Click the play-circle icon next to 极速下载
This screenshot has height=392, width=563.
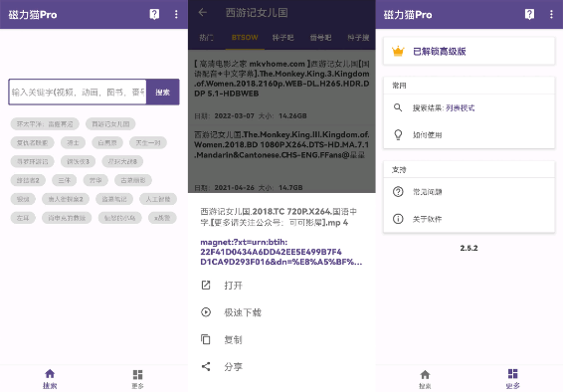point(206,312)
